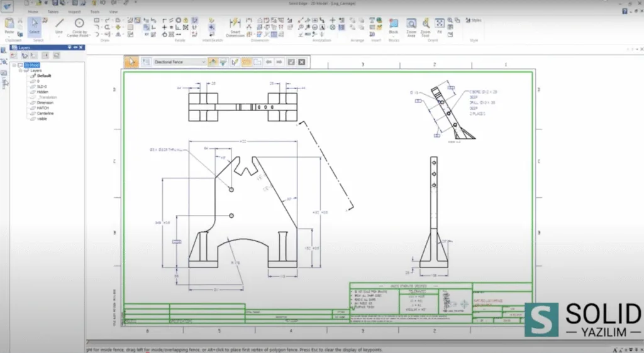Screen dimensions: 644x353
Task: Open the Home ribbon tab
Action: tap(33, 12)
